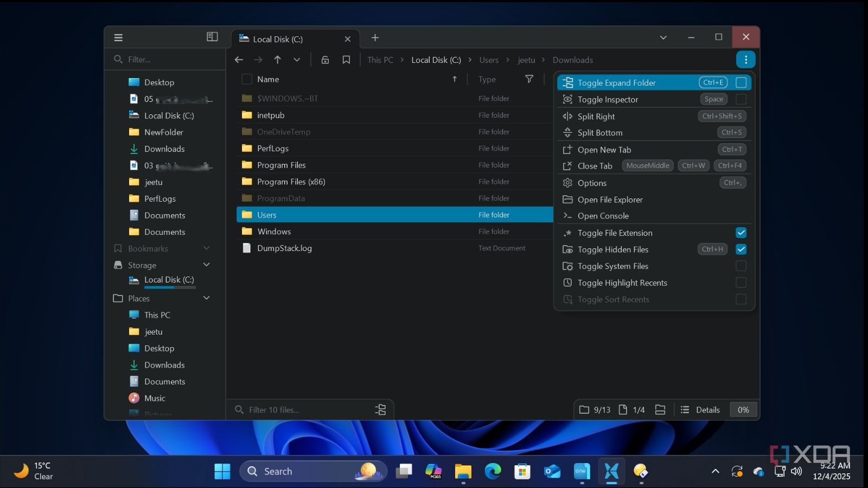Open Microsoft Edge from the taskbar
868x488 pixels.
pos(493,471)
